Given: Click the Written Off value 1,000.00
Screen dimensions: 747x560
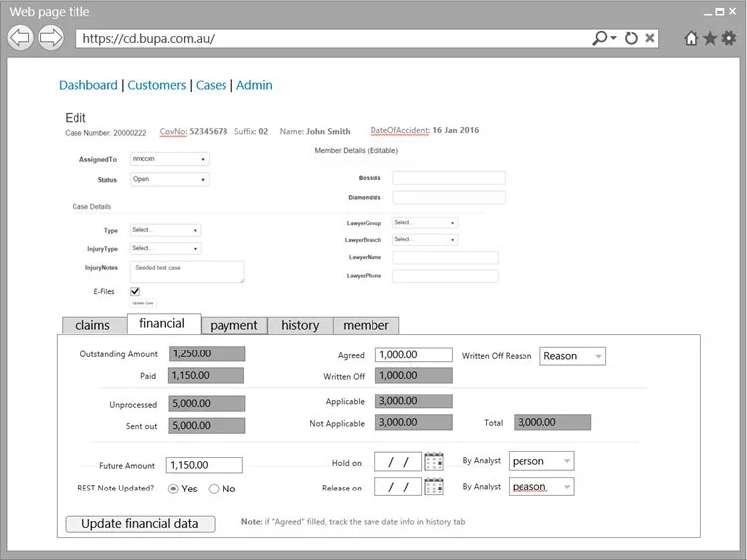Looking at the screenshot, I should (414, 375).
